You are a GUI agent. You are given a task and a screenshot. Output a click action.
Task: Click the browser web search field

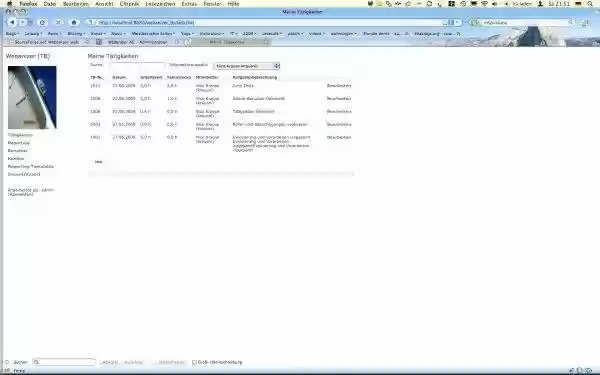point(524,23)
